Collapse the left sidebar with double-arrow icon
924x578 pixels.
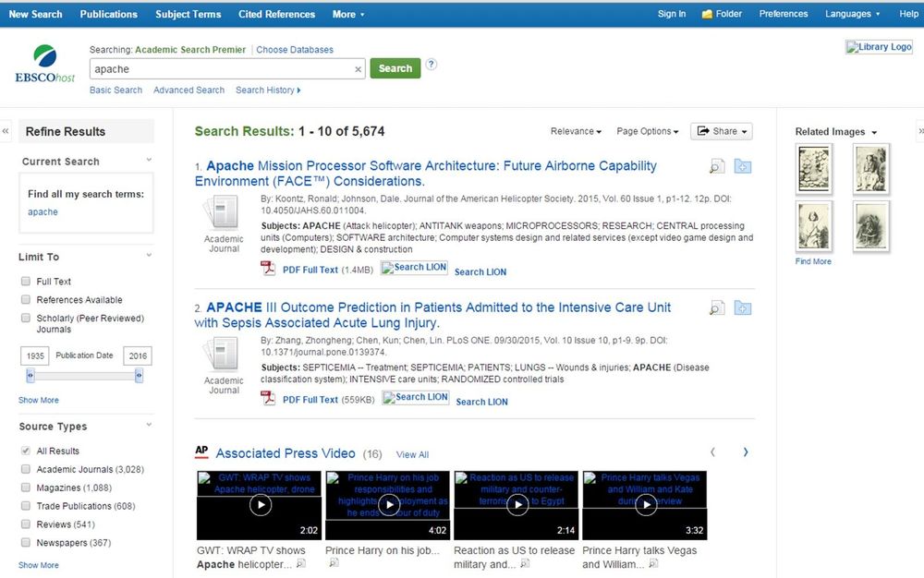pos(6,131)
